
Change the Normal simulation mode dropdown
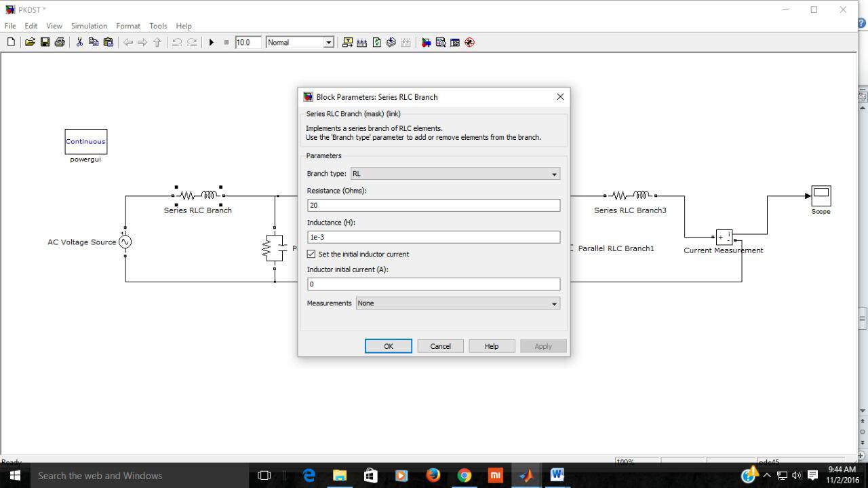329,42
